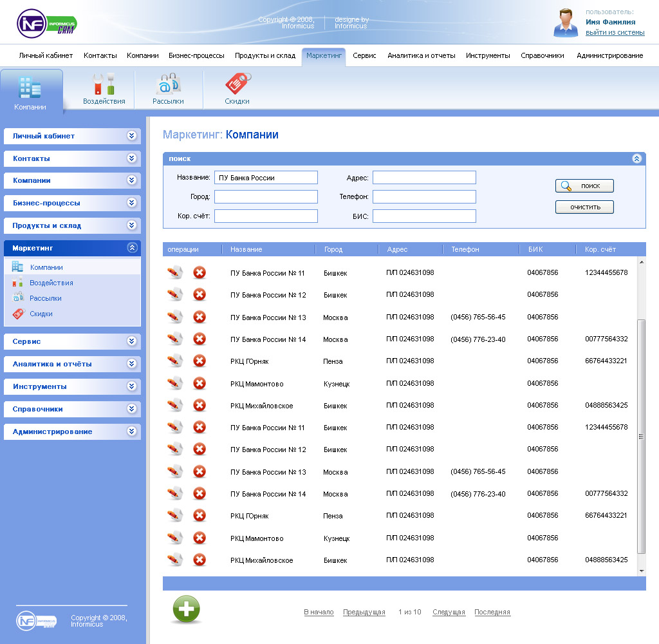The height and width of the screenshot is (644, 659).
Task: Delete ПУ Банка России № 14 with red X
Action: click(200, 339)
